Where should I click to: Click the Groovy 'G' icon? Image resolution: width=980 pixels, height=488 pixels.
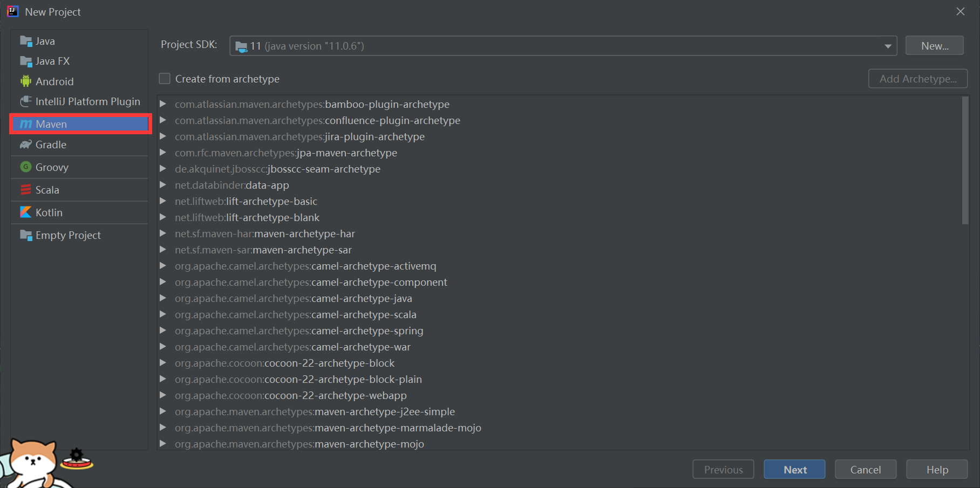click(26, 167)
